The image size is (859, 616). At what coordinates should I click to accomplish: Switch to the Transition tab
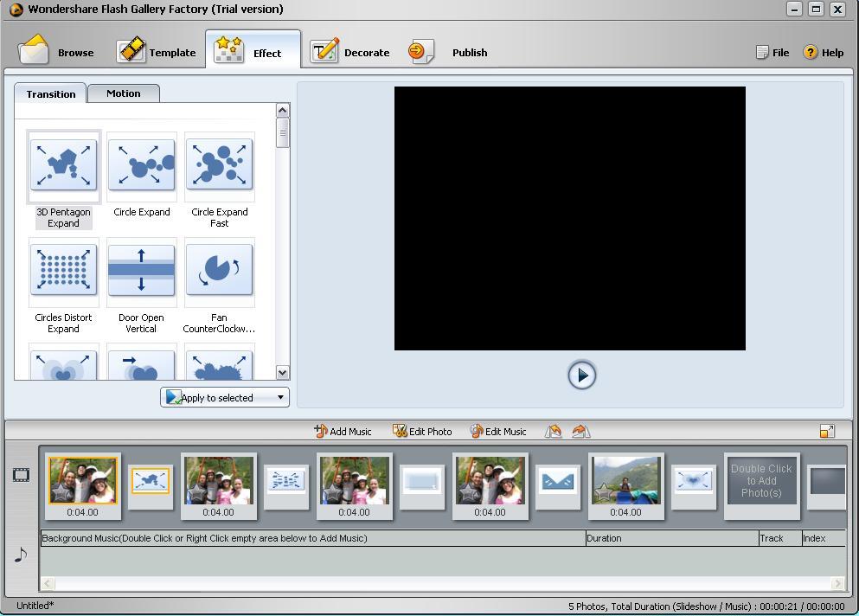pyautogui.click(x=49, y=93)
